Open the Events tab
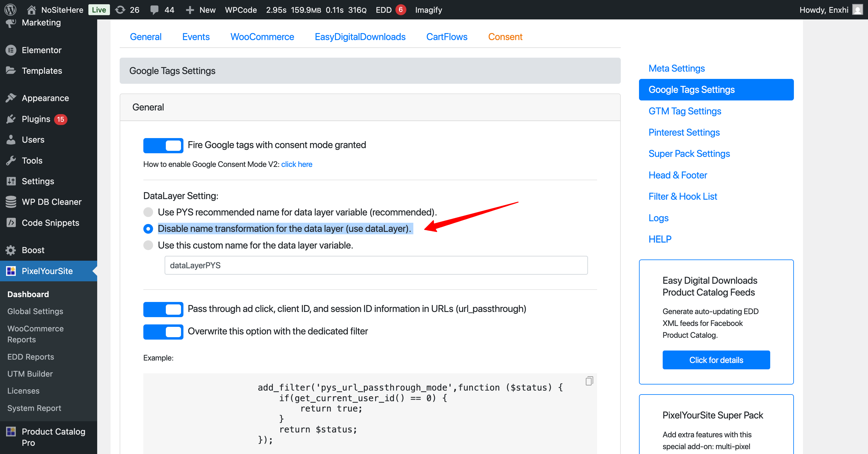 coord(196,37)
